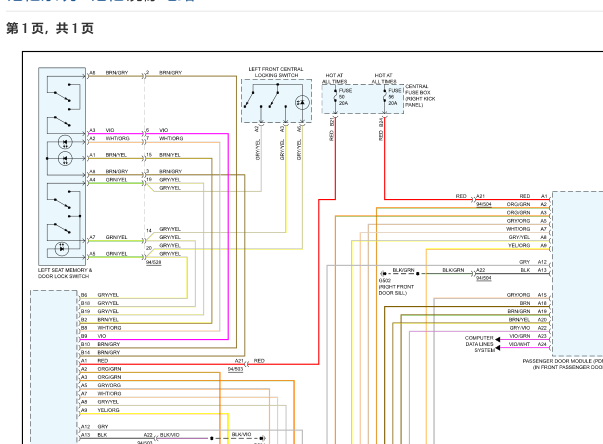Click the VIO label at seat switch pin A3

click(x=110, y=130)
